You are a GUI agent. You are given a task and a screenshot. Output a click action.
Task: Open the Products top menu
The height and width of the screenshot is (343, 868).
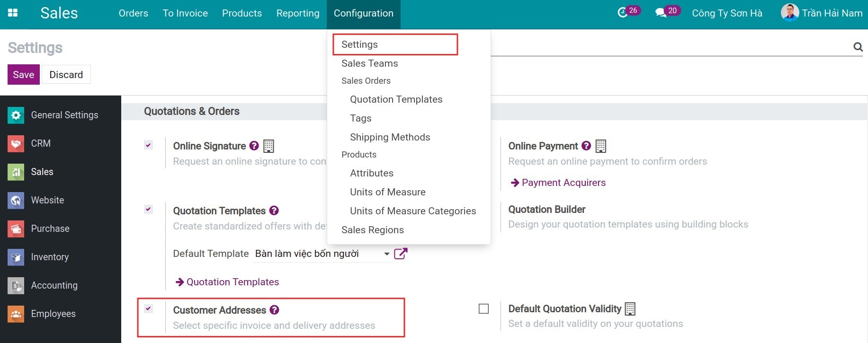[x=242, y=13]
